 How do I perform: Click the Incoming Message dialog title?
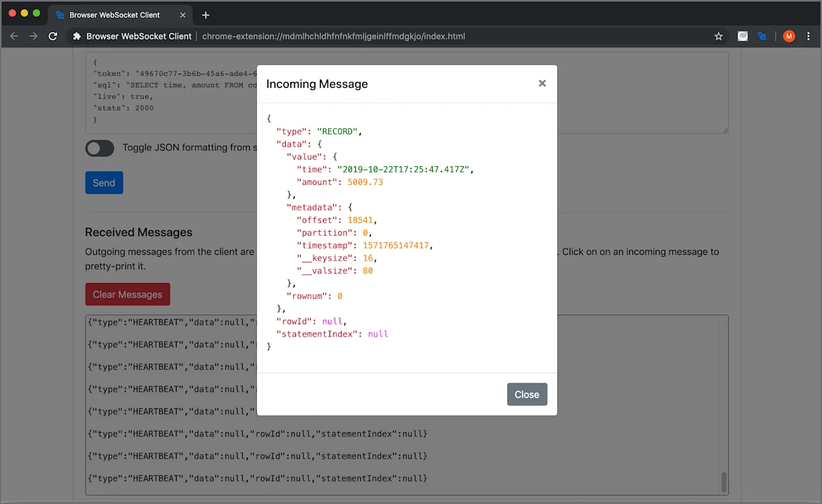(x=317, y=84)
